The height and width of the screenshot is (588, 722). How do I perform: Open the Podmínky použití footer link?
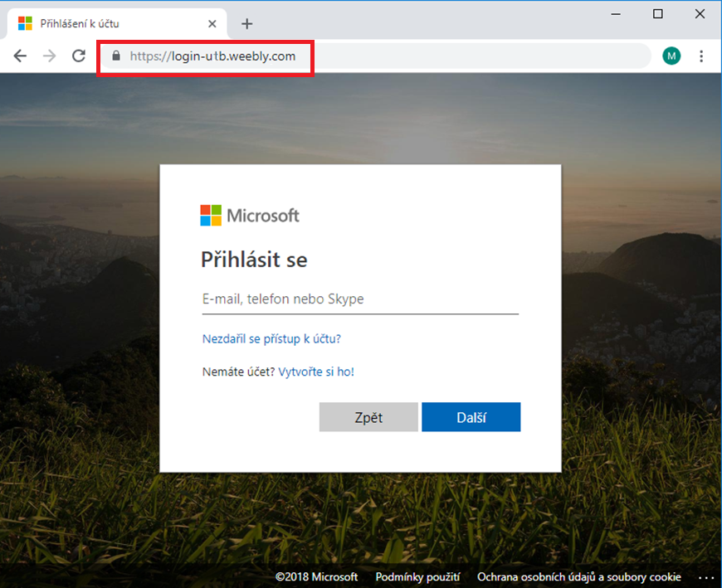coord(417,577)
